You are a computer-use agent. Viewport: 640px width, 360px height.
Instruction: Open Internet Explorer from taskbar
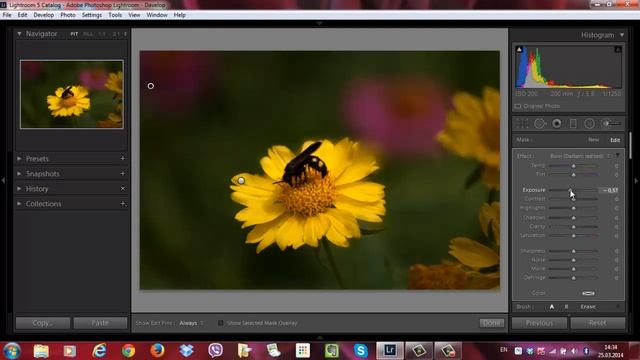100,351
